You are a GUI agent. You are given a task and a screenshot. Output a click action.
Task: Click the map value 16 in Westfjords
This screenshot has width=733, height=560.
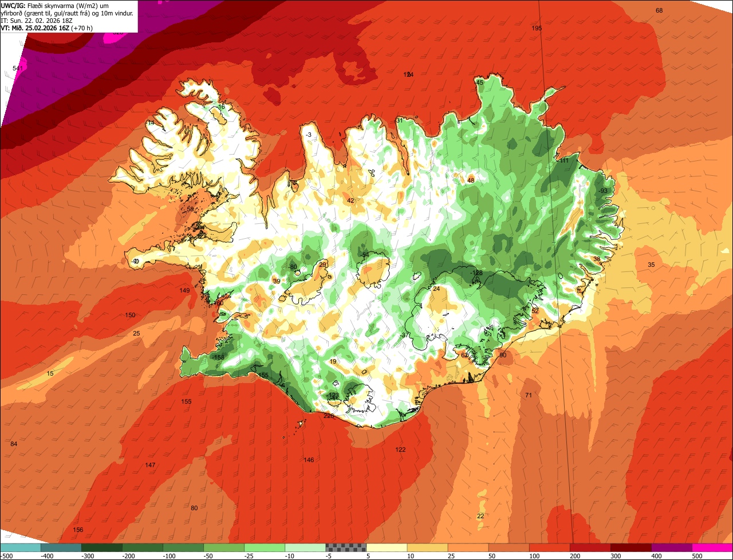[221, 107]
